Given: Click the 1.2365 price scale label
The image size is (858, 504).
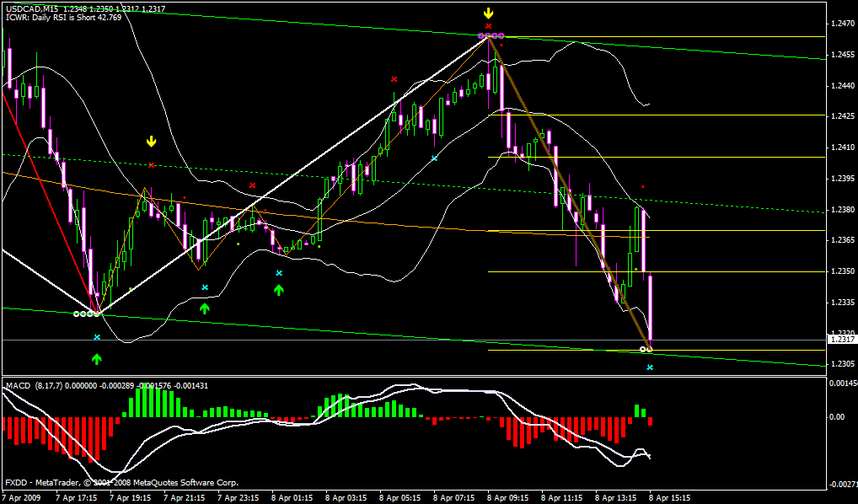Looking at the screenshot, I should pyautogui.click(x=842, y=240).
